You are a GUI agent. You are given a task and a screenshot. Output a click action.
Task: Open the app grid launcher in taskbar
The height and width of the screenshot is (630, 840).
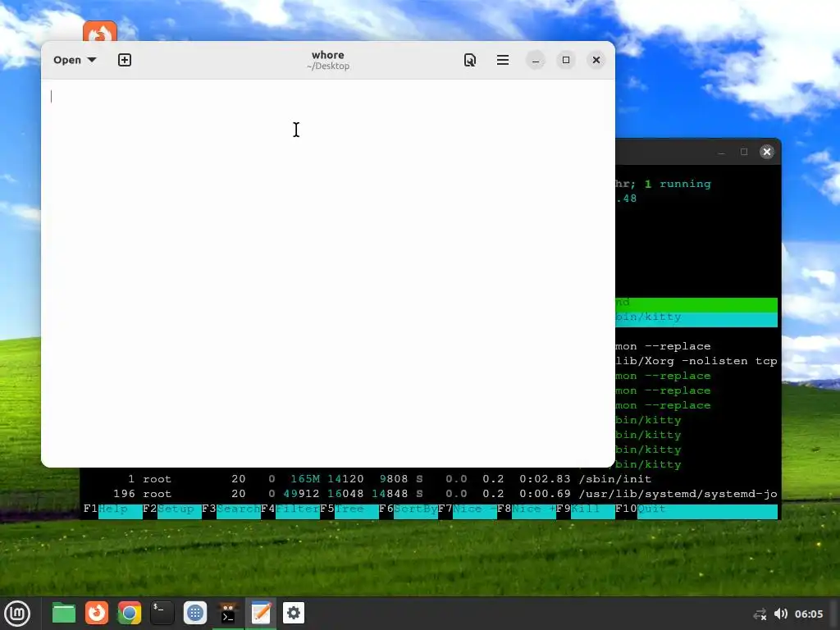195,614
